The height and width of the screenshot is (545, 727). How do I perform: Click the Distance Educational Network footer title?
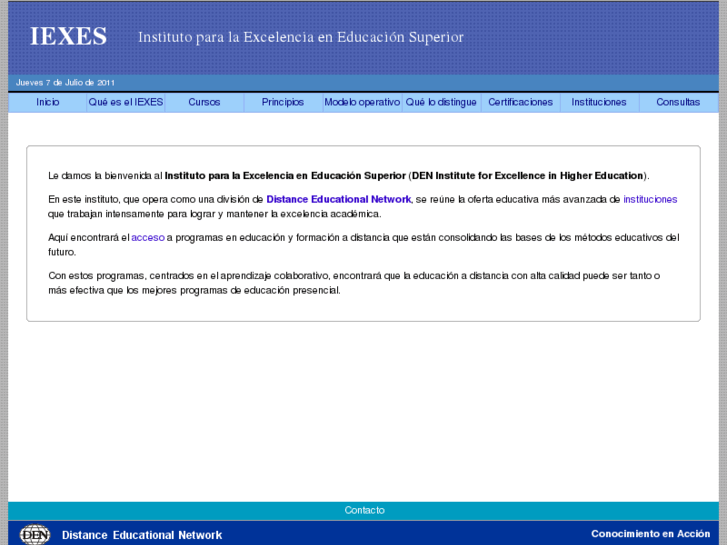click(142, 535)
